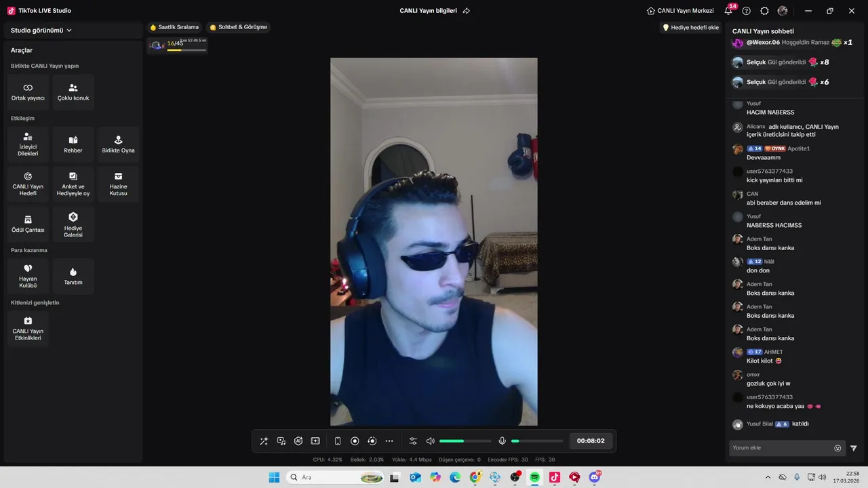Click the phone orientation icon
Viewport: 868px width, 488px height.
coord(338,441)
